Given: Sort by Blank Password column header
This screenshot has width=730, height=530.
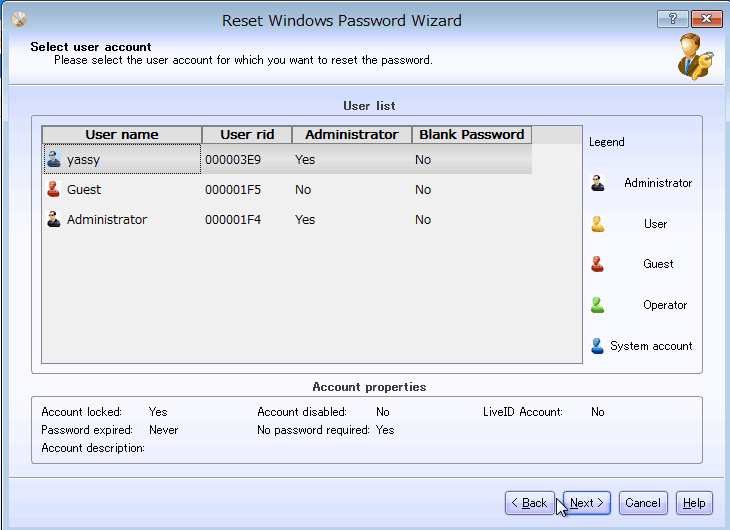Looking at the screenshot, I should pos(472,135).
